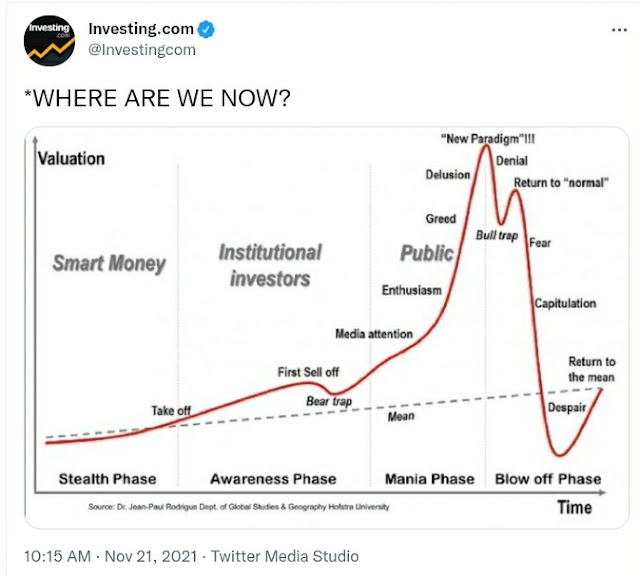Click the Awareness Phase label
Screen dimensions: 640x577
click(x=273, y=479)
